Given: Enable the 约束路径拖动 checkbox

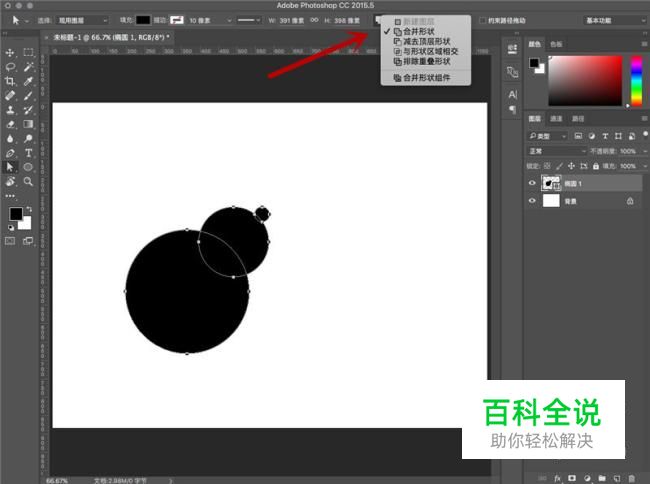Looking at the screenshot, I should 485,20.
